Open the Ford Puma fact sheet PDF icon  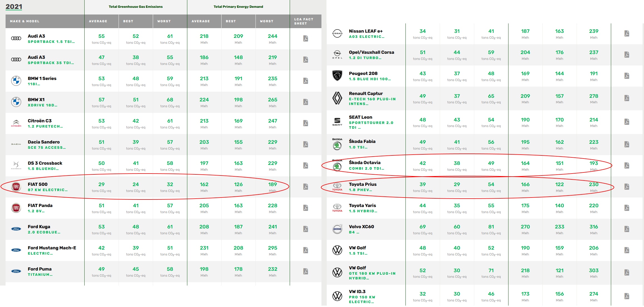pos(306,271)
